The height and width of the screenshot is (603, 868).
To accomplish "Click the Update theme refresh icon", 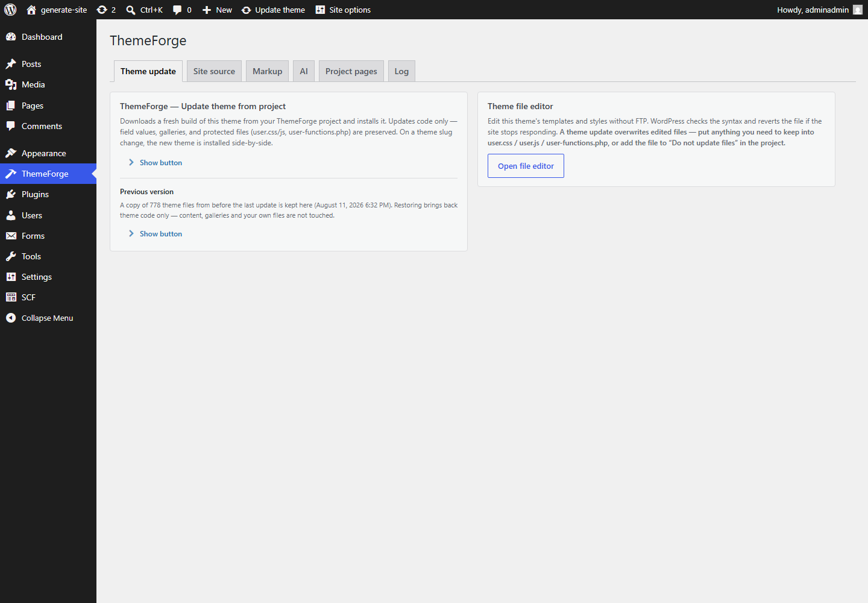I will (x=246, y=10).
